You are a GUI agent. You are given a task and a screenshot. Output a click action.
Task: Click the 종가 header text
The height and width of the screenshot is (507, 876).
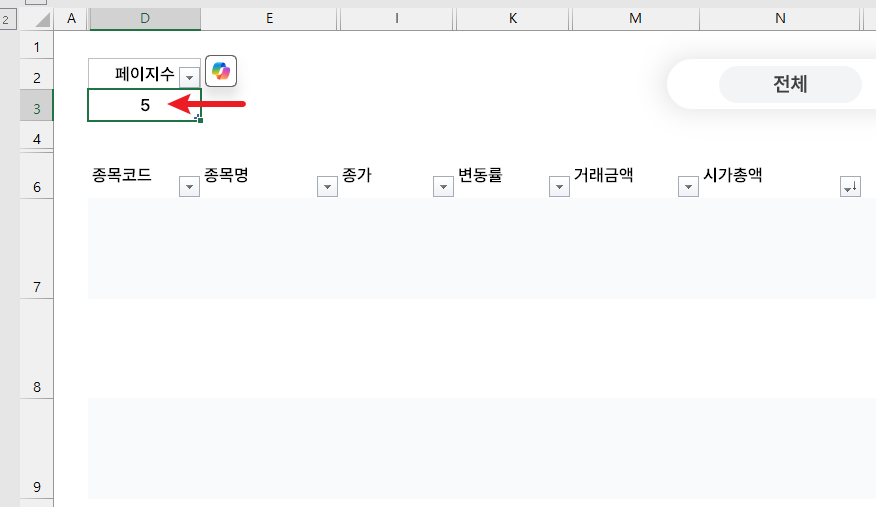(356, 175)
